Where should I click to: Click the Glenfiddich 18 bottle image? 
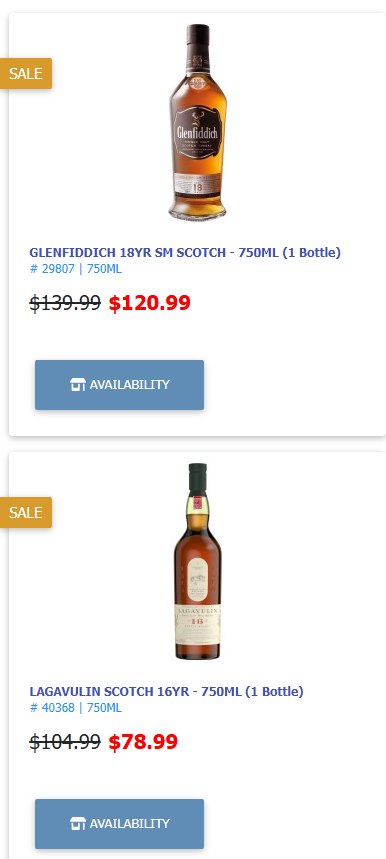click(197, 122)
